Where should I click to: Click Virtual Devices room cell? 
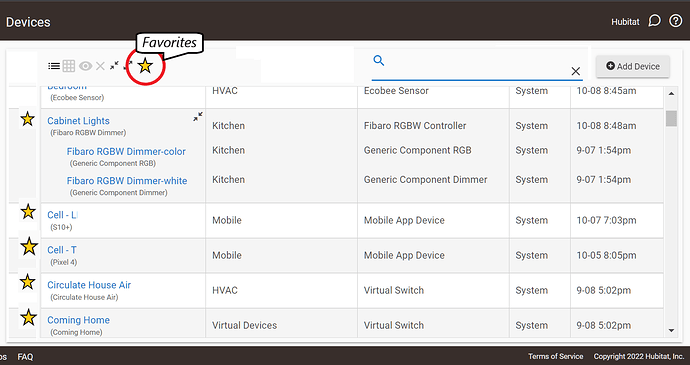coord(245,325)
